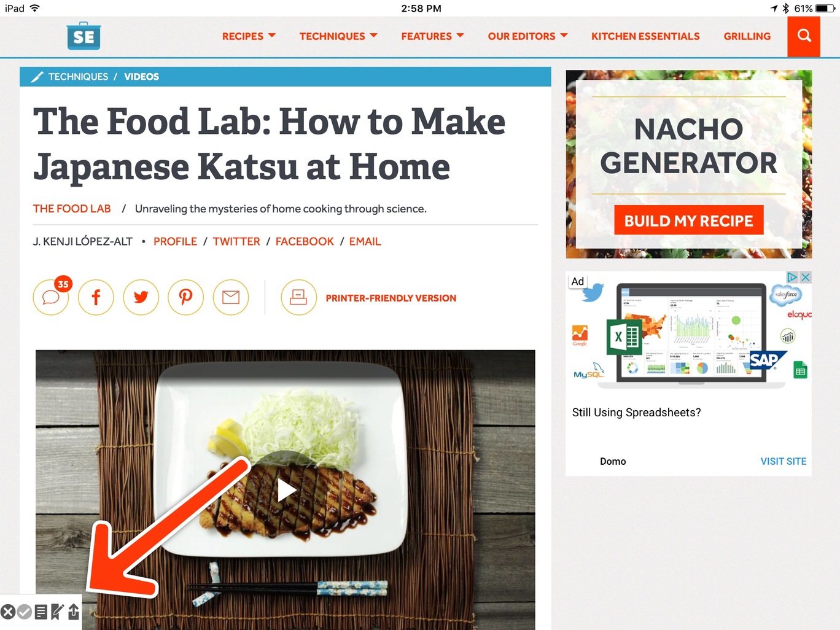Expand the Recipes dropdown menu
This screenshot has width=840, height=630.
[x=249, y=36]
